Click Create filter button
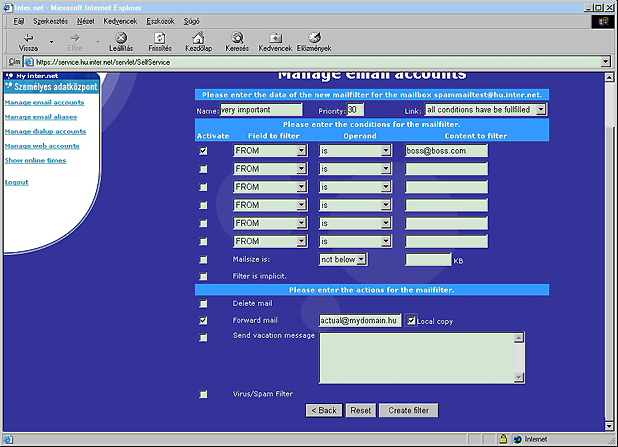618x447 pixels. point(409,410)
